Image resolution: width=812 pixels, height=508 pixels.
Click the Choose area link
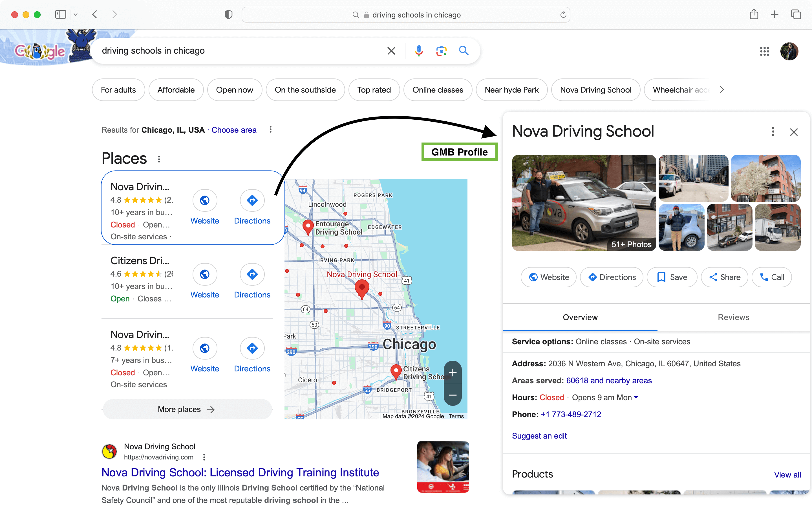tap(234, 130)
